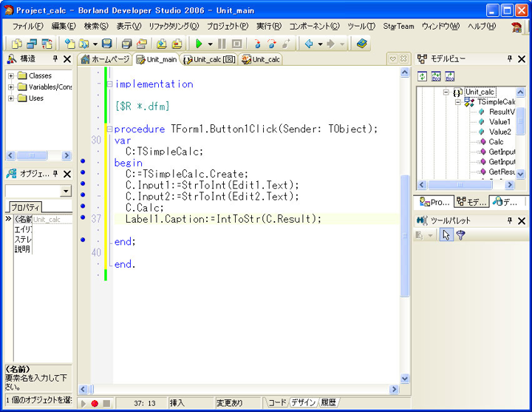
Task: Stop macro recording square button
Action: (106, 403)
